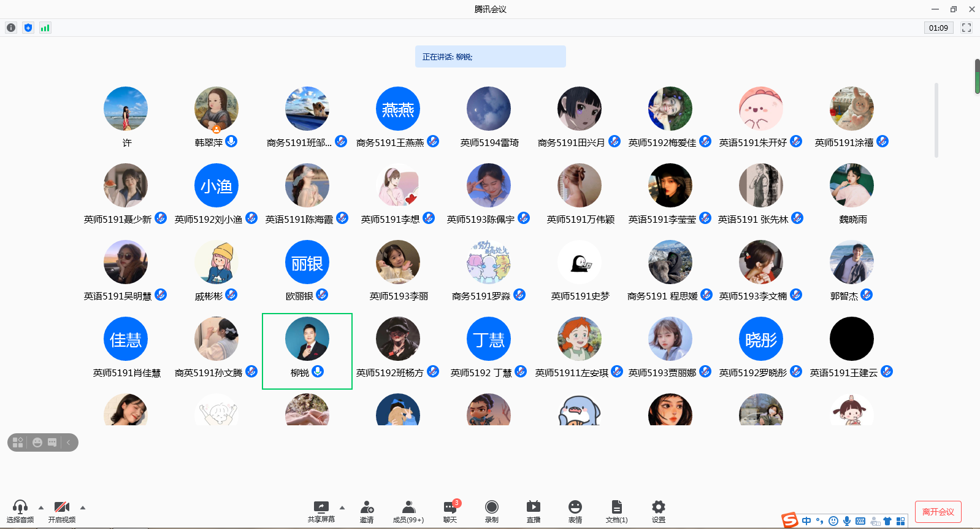Open the Live stream (直播) icon
This screenshot has width=980, height=529.
pyautogui.click(x=534, y=511)
